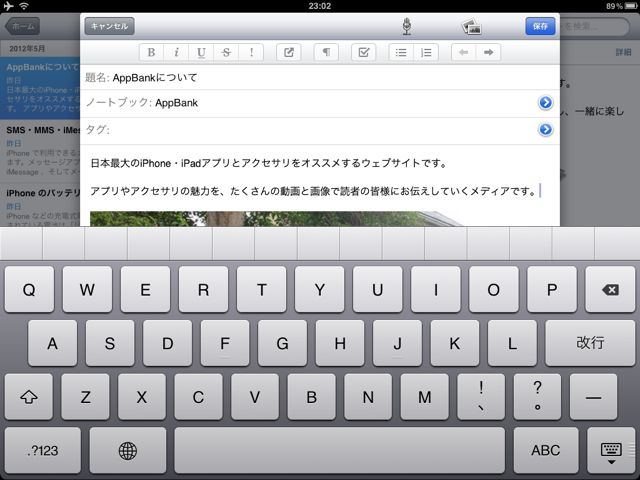Increase indent with the right arrow
This screenshot has height=480, width=640.
(x=489, y=52)
